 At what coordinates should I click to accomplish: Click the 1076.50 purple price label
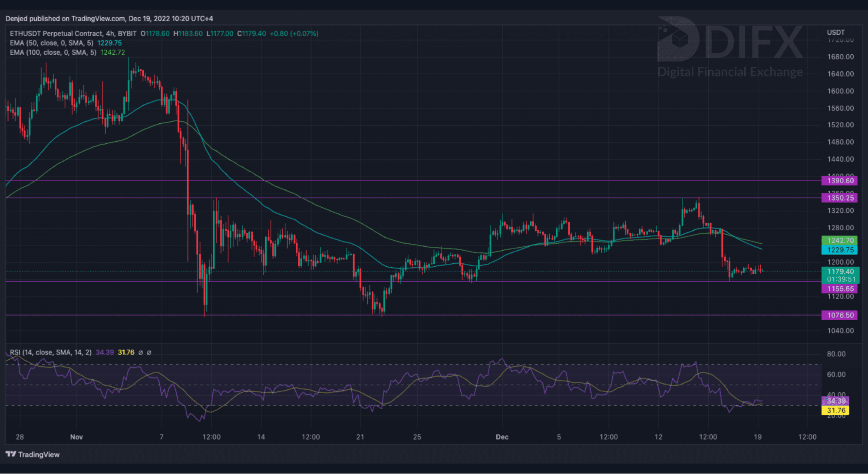[839, 315]
